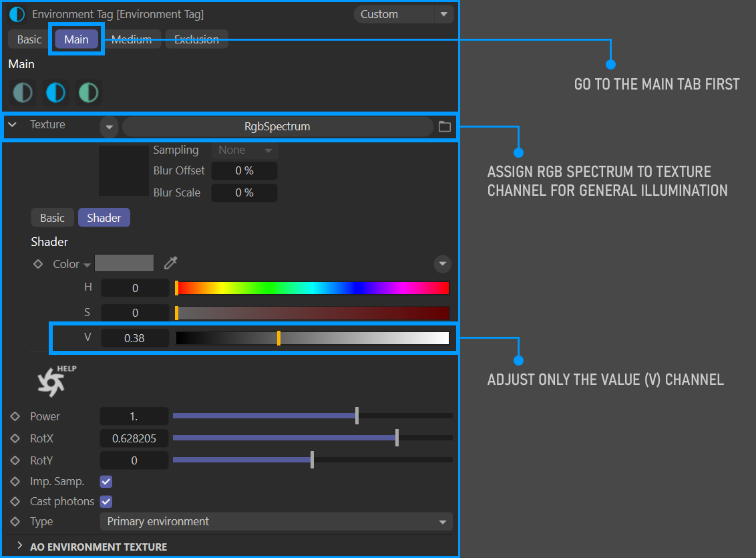Image resolution: width=756 pixels, height=558 pixels.
Task: Click the RotX animation keyframe toggle
Action: tap(15, 438)
